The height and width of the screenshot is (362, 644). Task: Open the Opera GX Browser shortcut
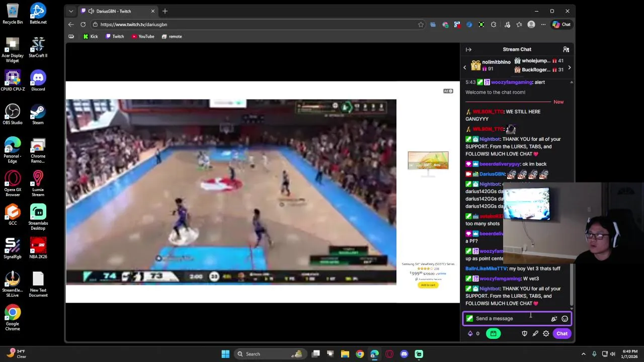[x=13, y=184]
